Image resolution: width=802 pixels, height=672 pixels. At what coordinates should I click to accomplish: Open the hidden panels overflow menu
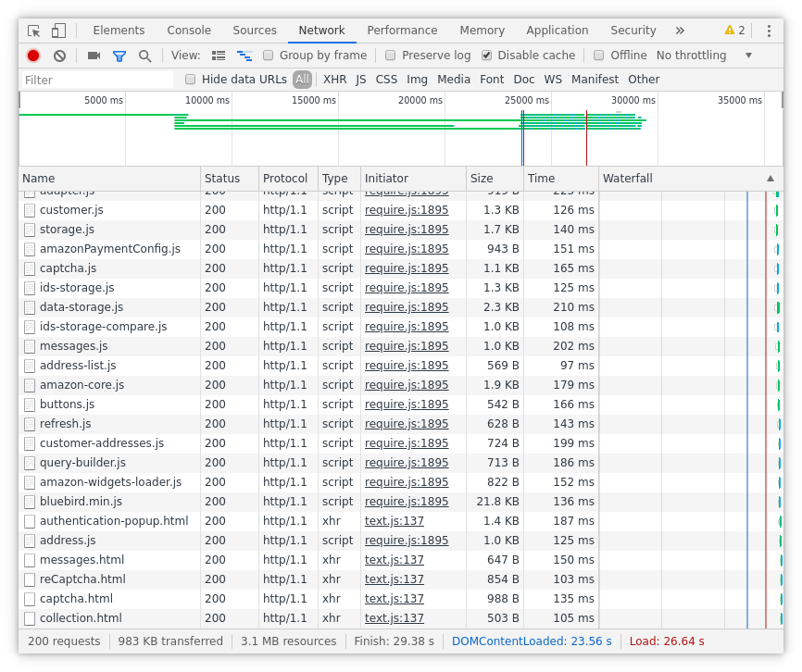pos(680,30)
